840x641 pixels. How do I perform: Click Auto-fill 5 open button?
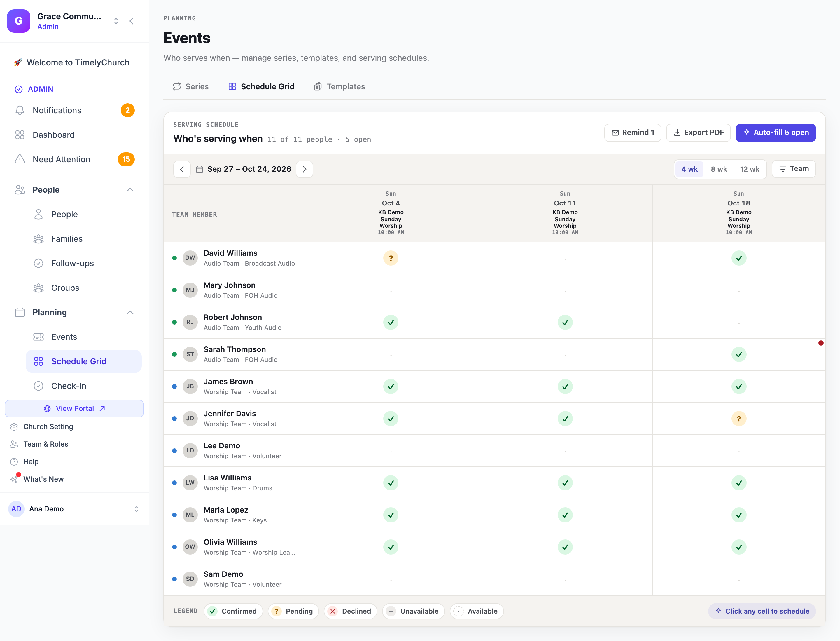tap(775, 133)
